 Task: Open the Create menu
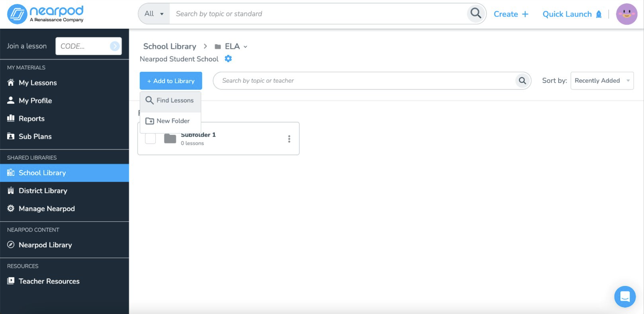click(x=511, y=14)
